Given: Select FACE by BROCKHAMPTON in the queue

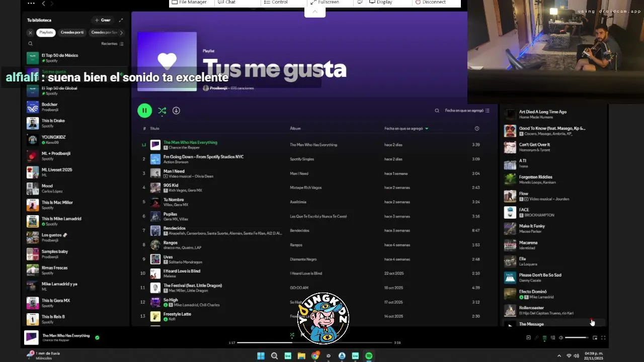Looking at the screenshot, I should click(553, 212).
